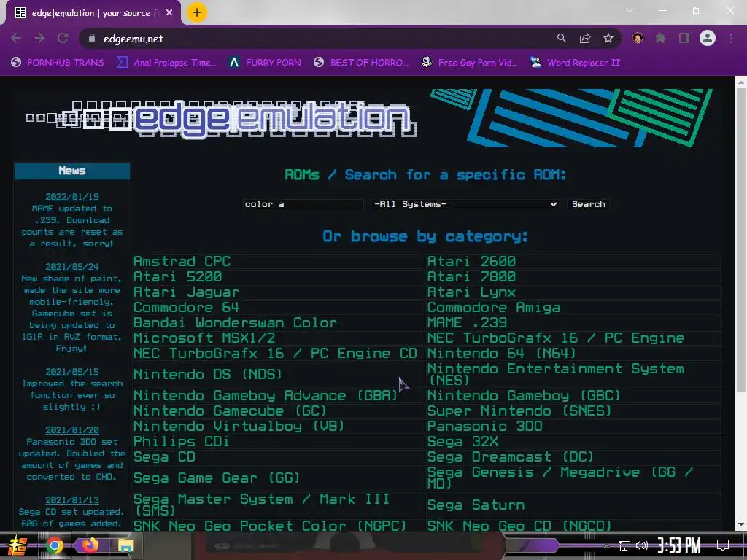Open NEC TurboGrafx 16 / PC Engine link

pos(555,338)
